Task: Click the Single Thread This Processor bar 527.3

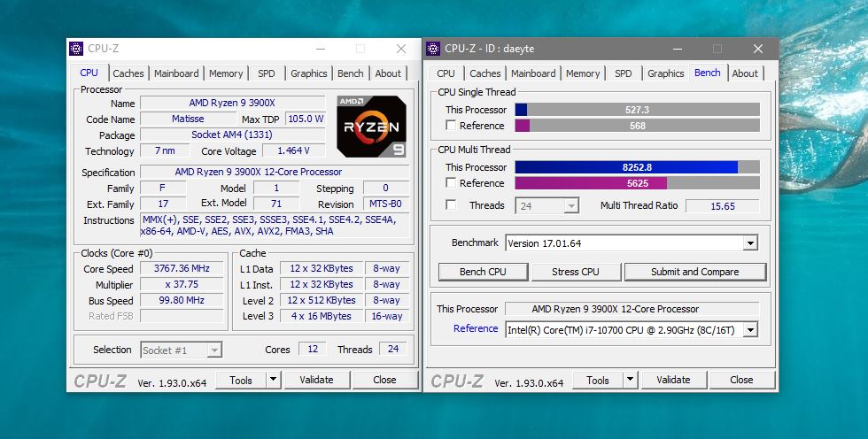Action: [x=637, y=110]
